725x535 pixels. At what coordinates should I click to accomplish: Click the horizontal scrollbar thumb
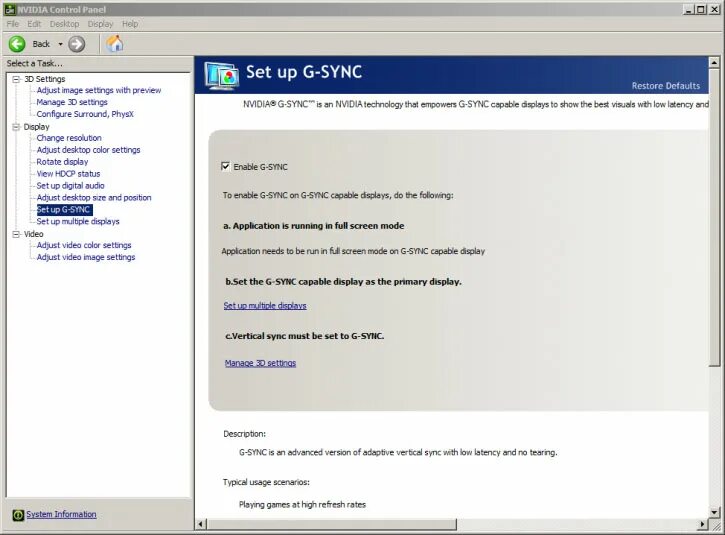pyautogui.click(x=332, y=524)
